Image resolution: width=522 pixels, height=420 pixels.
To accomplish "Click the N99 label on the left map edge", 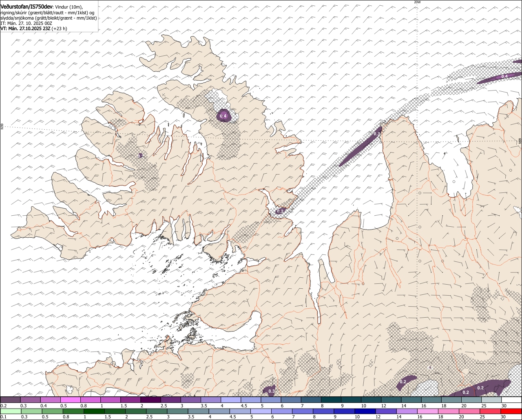I will [x=2, y=127].
